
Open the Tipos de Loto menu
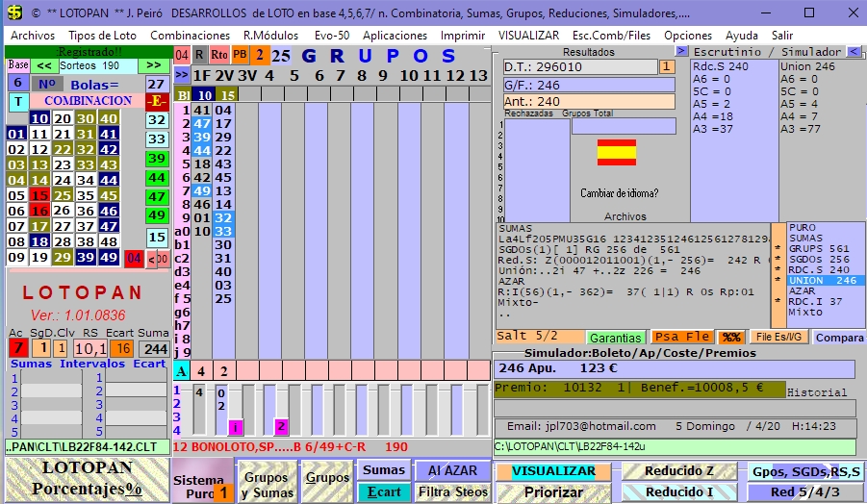(102, 36)
